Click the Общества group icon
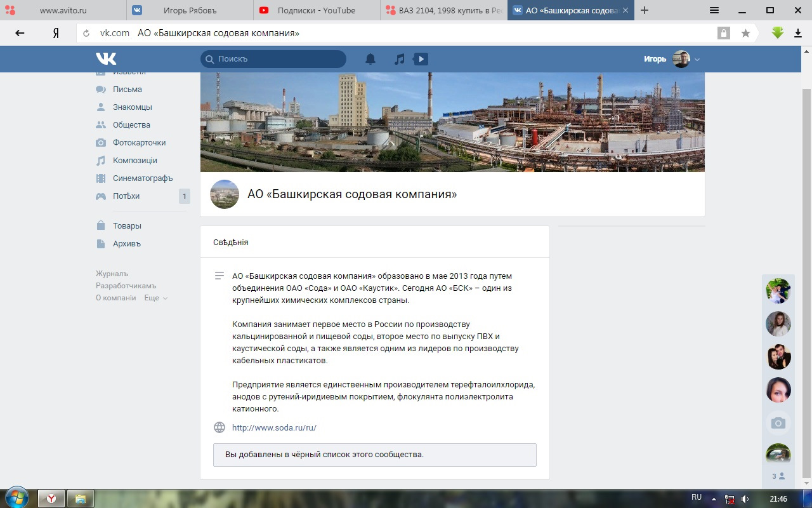Image resolution: width=812 pixels, height=508 pixels. pyautogui.click(x=101, y=125)
